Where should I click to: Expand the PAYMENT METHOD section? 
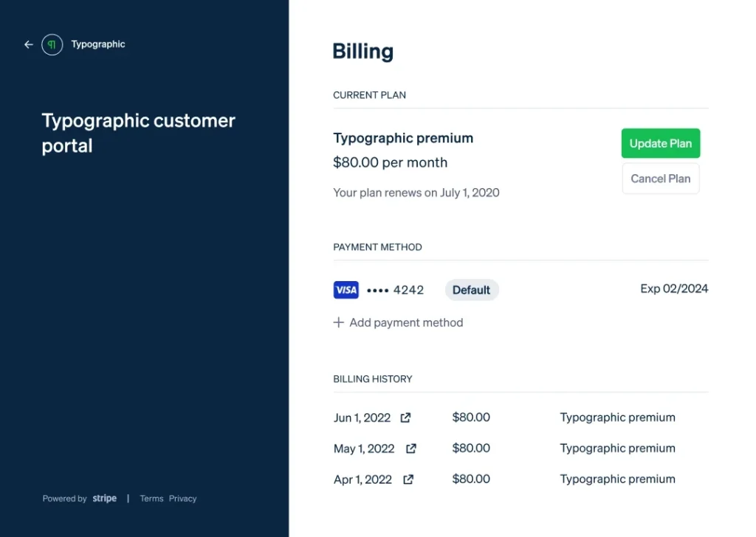tap(377, 247)
